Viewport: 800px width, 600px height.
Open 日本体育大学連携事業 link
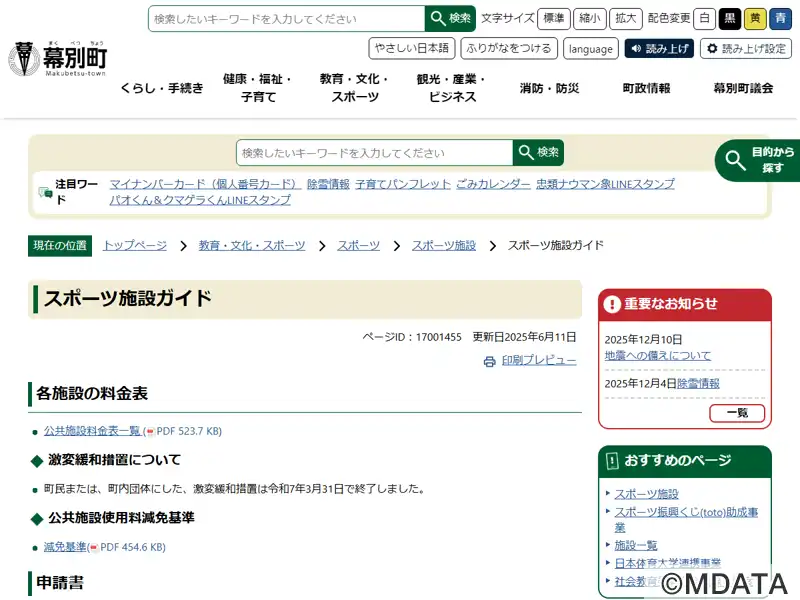[667, 563]
